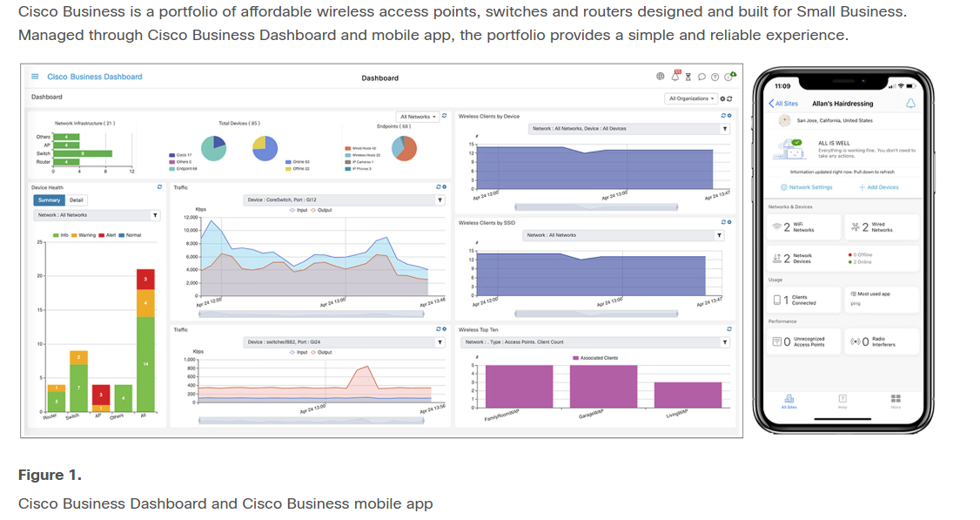980x520 pixels.
Task: Click the help question mark icon
Action: (715, 77)
